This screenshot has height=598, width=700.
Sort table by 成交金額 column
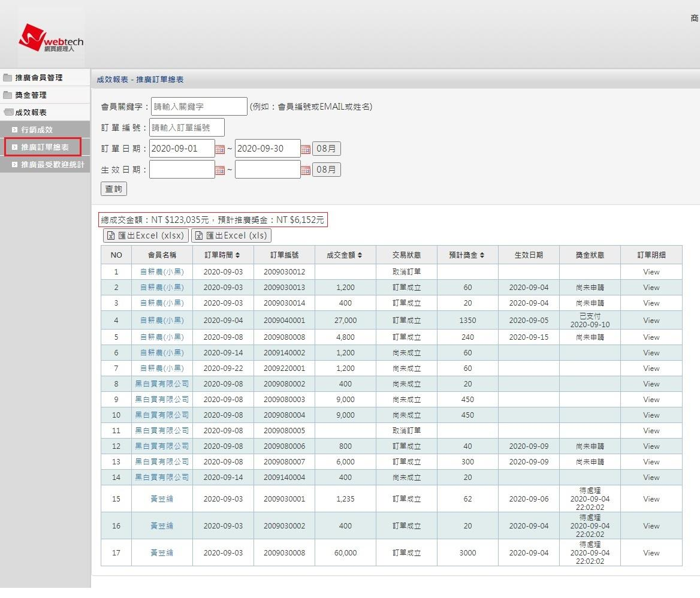345,255
